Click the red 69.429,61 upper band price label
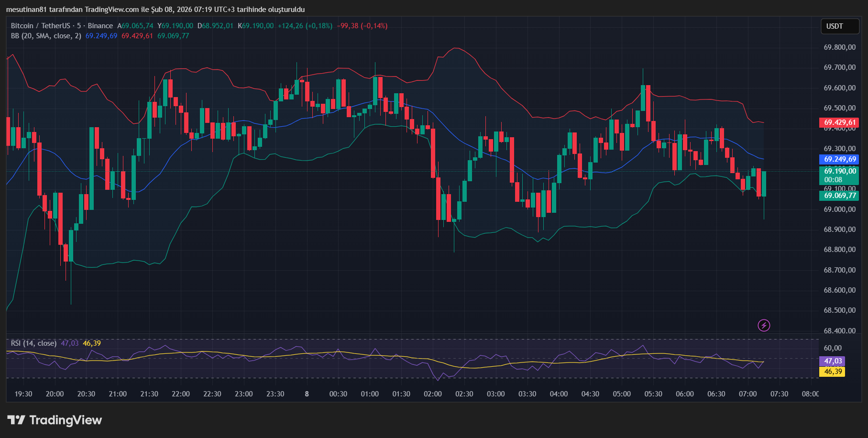Screen dimensions: 868x438 point(839,122)
